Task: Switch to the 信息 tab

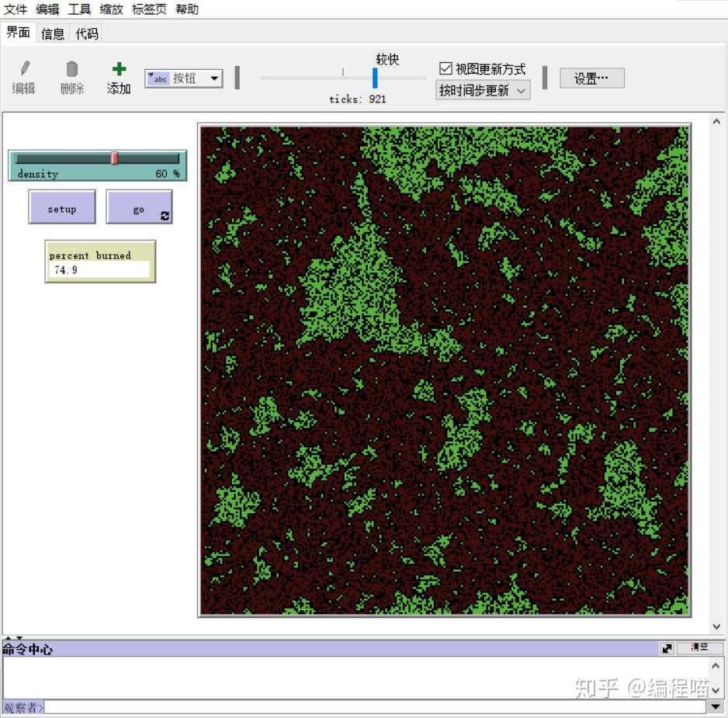Action: 53,33
